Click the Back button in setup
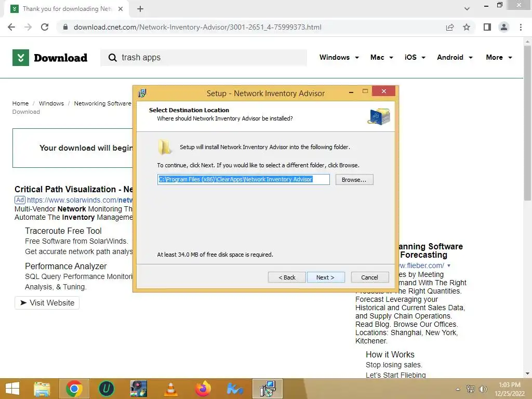532x399 pixels. point(287,277)
